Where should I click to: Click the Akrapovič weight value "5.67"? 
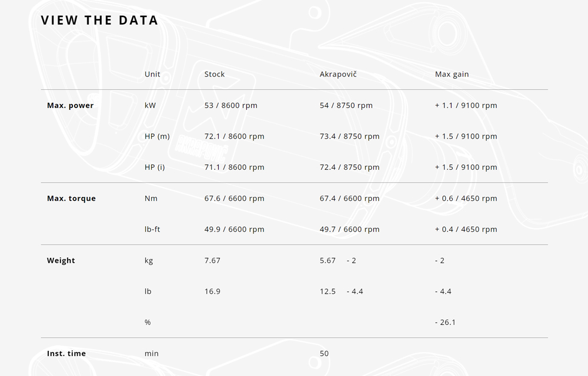(x=328, y=261)
